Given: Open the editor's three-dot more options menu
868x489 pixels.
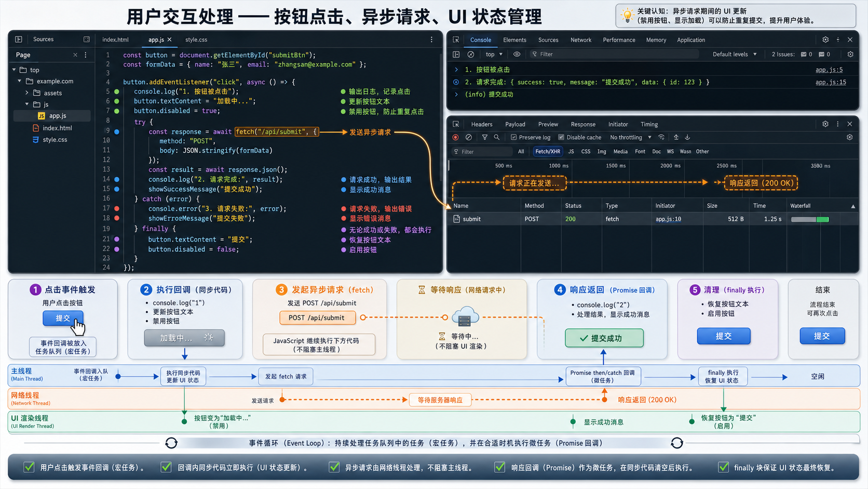Looking at the screenshot, I should click(x=431, y=39).
